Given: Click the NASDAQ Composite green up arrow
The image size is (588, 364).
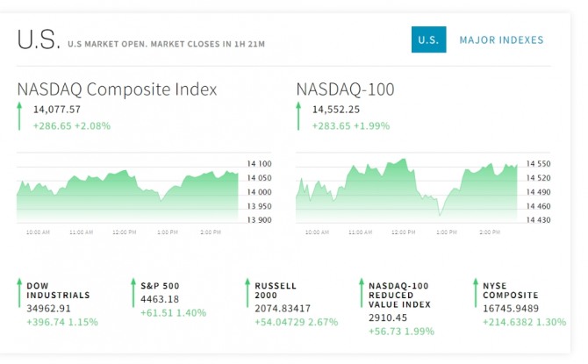Looking at the screenshot, I should [19, 117].
